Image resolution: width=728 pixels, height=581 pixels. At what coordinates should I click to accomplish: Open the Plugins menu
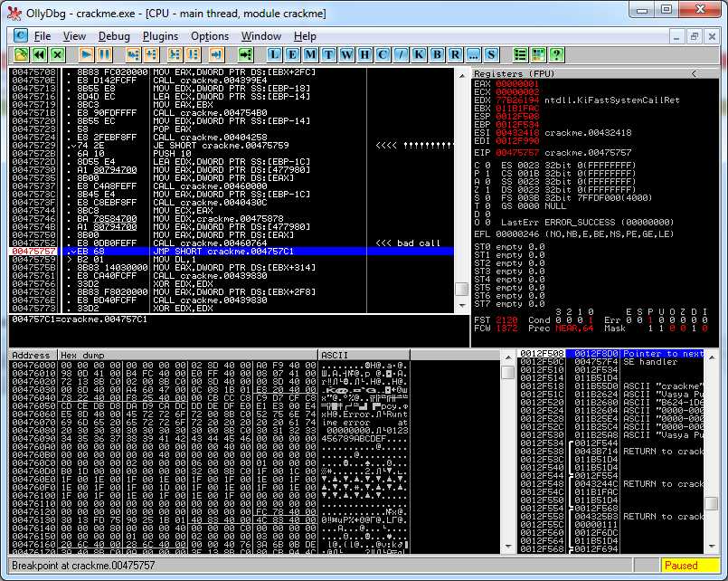pos(160,36)
